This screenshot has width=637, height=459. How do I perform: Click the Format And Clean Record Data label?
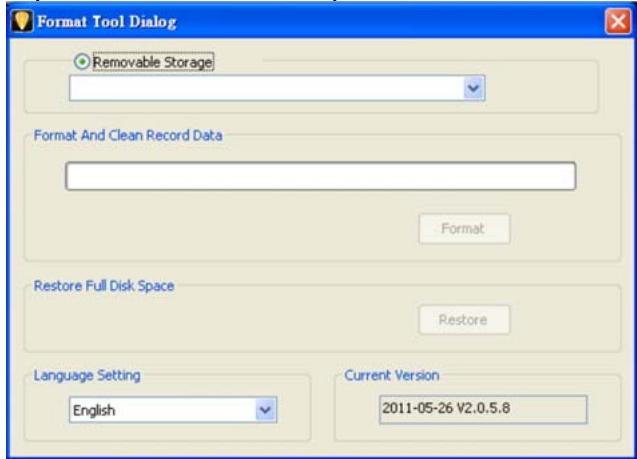[128, 135]
